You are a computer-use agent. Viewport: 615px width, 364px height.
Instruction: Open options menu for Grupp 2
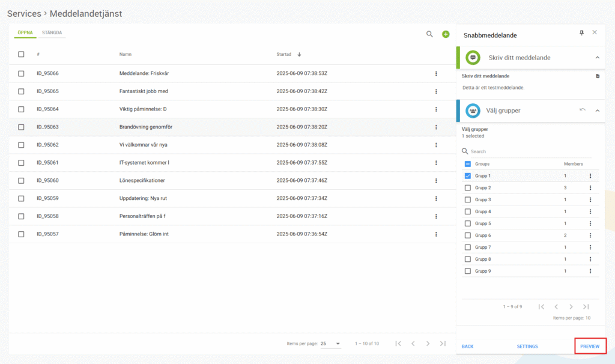tap(590, 188)
